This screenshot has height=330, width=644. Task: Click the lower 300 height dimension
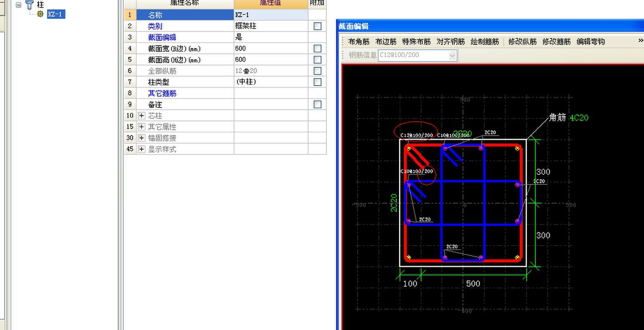click(543, 235)
